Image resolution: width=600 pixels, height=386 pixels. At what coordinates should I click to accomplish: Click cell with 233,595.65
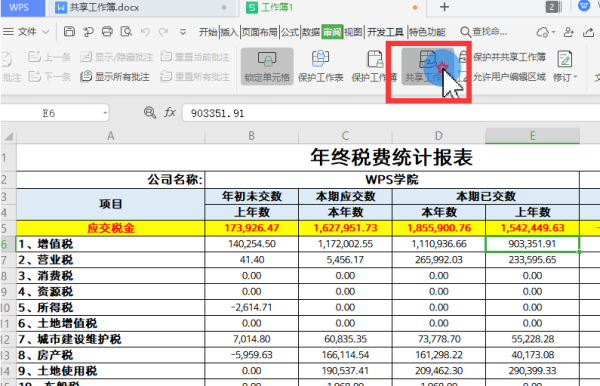(x=532, y=260)
